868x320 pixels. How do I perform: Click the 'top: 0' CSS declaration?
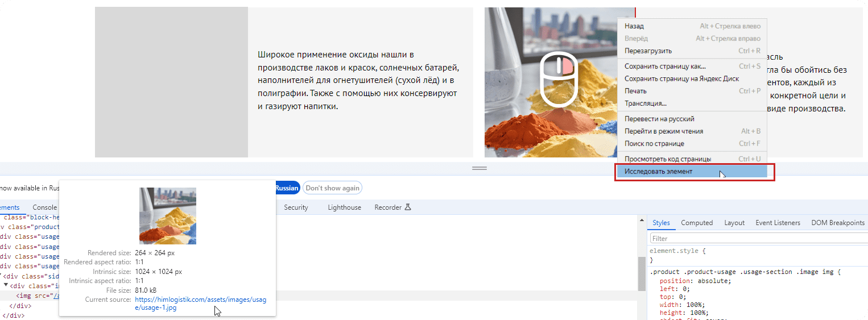click(x=673, y=297)
